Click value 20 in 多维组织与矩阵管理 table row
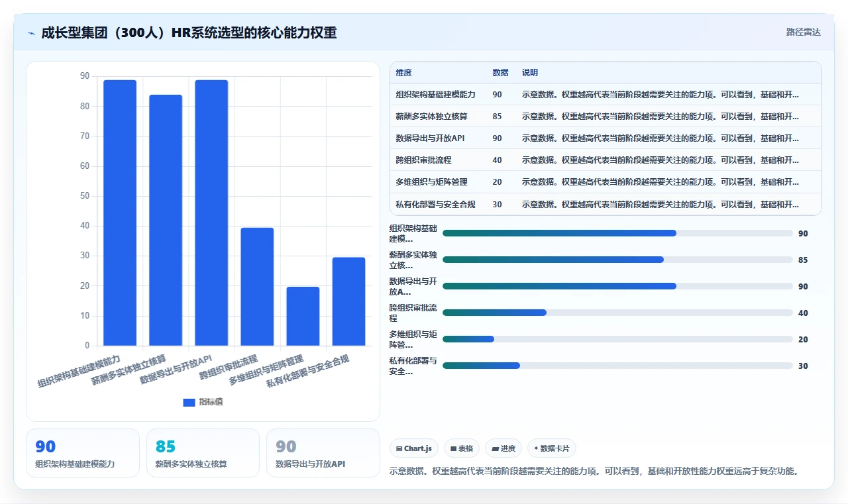Image resolution: width=848 pixels, height=504 pixels. click(x=497, y=182)
